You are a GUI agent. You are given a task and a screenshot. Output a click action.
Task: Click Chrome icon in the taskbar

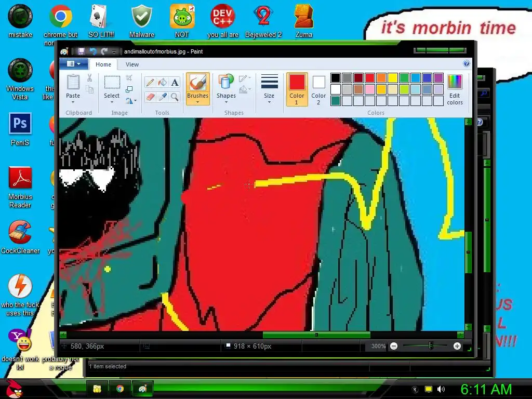120,389
